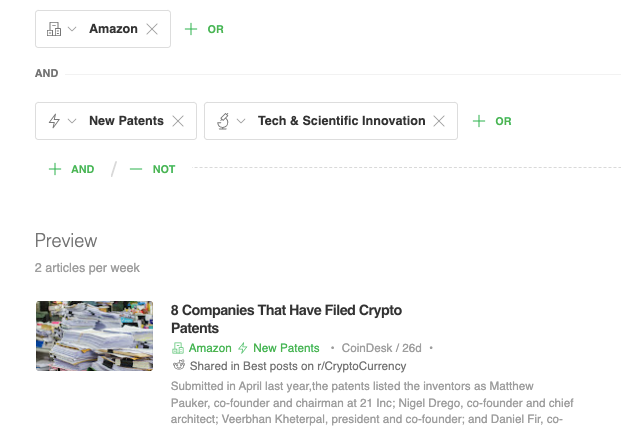Expand the Amazon entity type dropdown
This screenshot has height=438, width=621.
72,29
